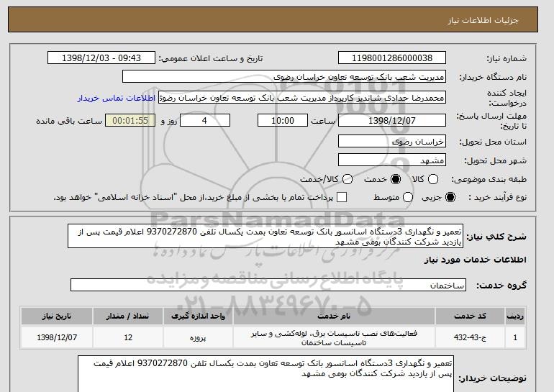Click the شرح کلی نیاز description box
554x392 pixels.
(x=265, y=236)
